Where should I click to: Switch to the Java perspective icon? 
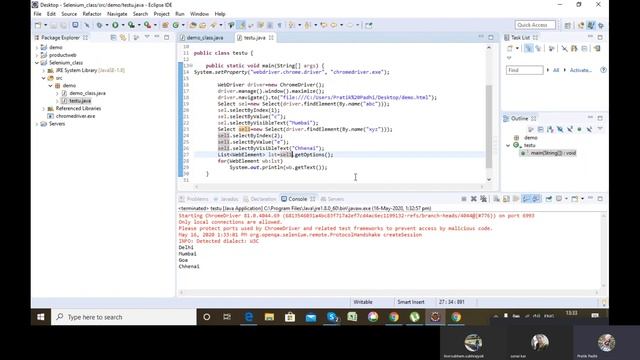click(x=591, y=25)
